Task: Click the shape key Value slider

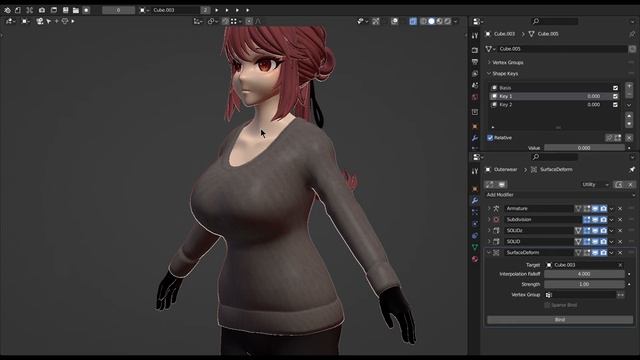Action: (x=584, y=148)
